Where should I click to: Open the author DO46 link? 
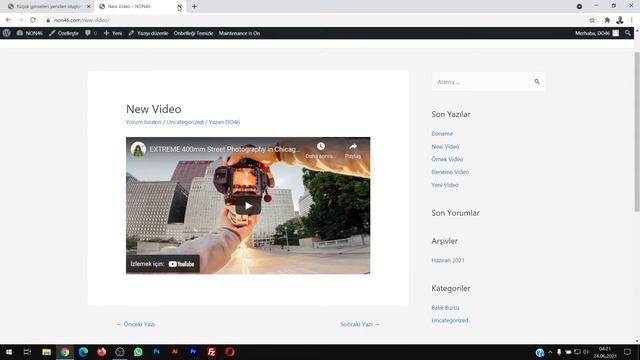coord(232,122)
